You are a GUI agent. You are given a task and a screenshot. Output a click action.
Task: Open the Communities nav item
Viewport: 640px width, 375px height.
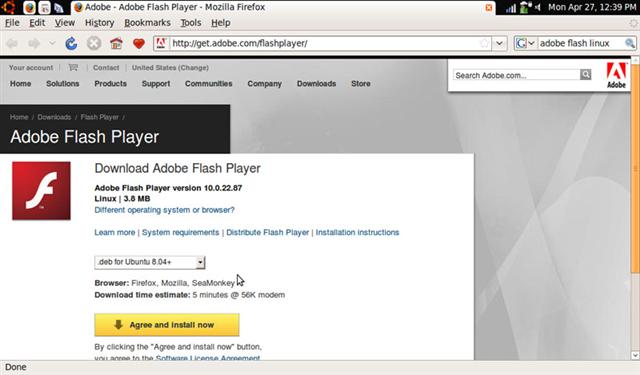209,84
